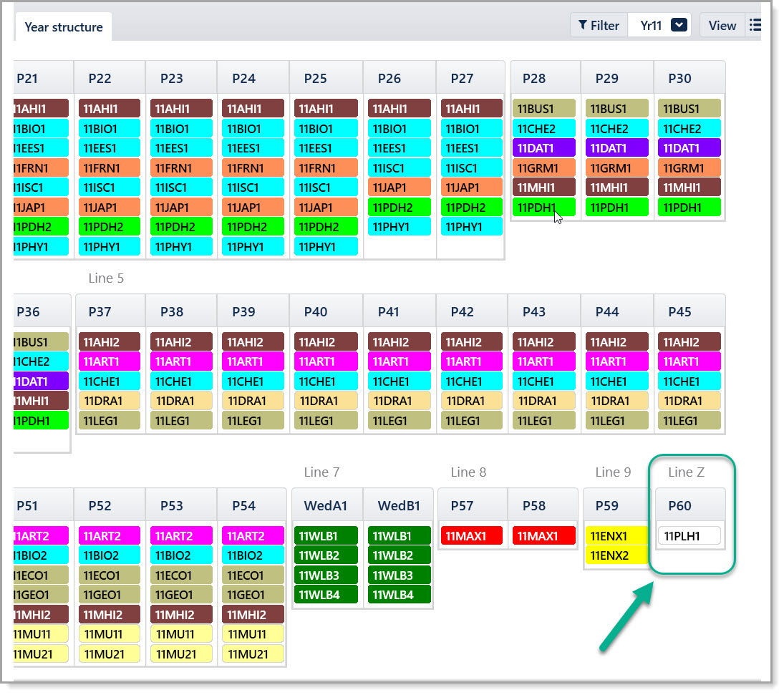Click 11BIO1 class in column P23
Image resolution: width=784 pixels, height=695 pixels.
pos(181,129)
